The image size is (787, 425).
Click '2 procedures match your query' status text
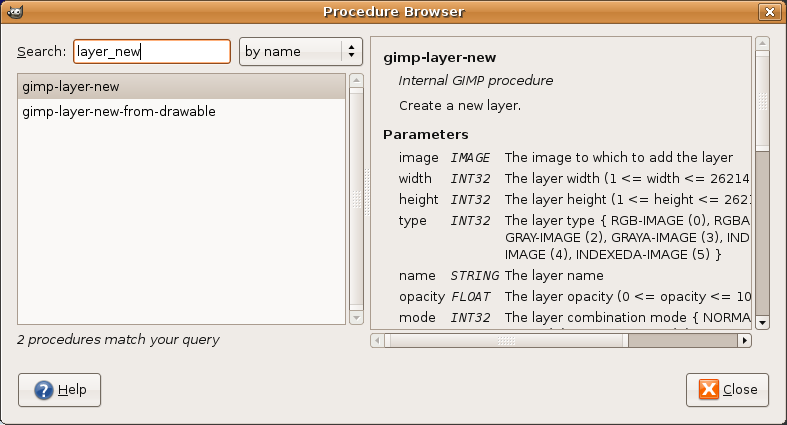118,340
